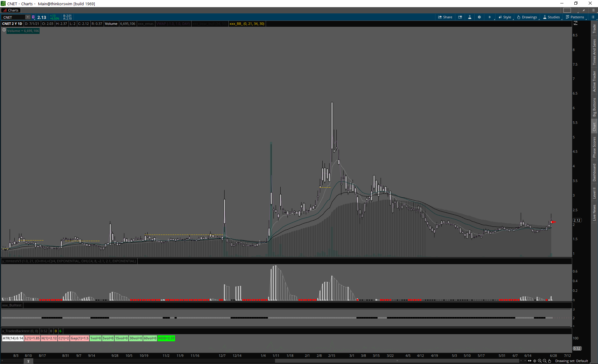Click the Share chart button
This screenshot has width=598, height=364.
445,17
